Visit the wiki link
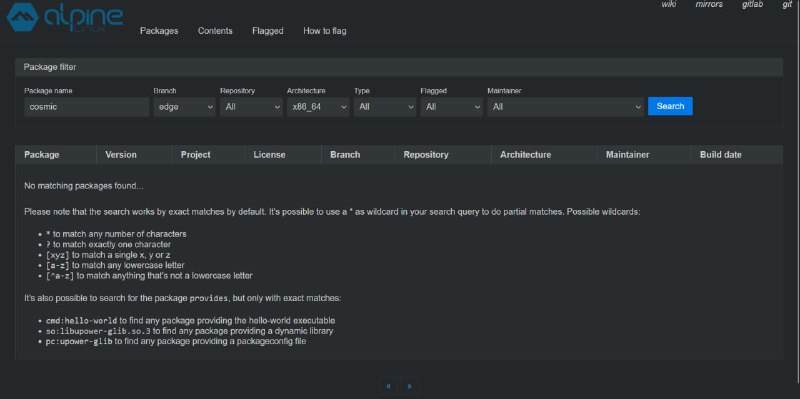The image size is (800, 399). pyautogui.click(x=669, y=4)
